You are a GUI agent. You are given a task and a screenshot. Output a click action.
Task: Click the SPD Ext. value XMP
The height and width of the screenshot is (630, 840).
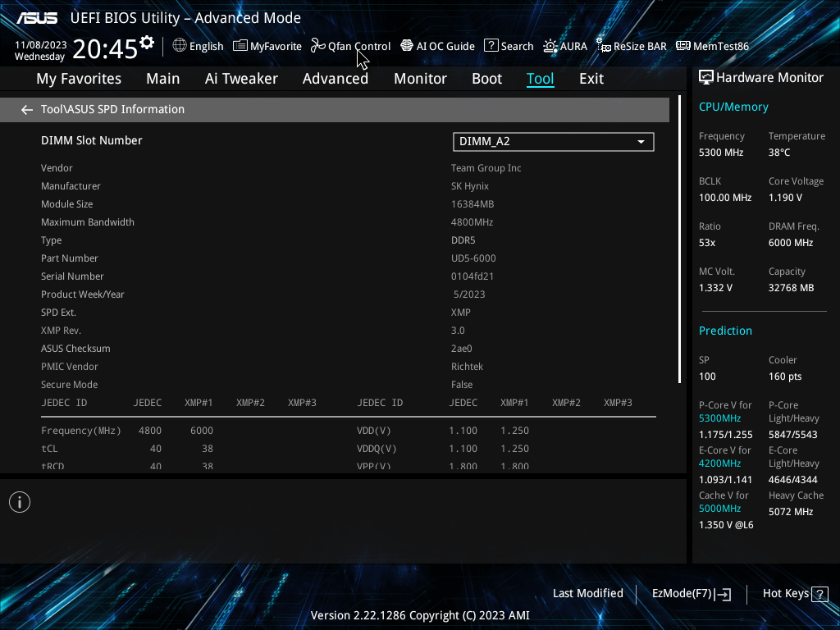461,313
